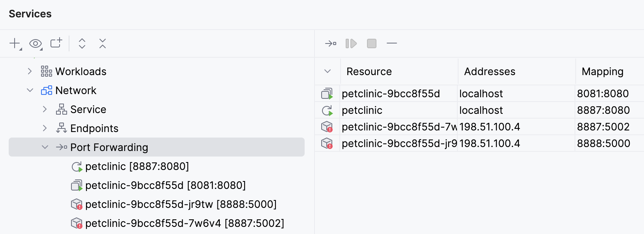Open the table header chevron dropdown

327,72
